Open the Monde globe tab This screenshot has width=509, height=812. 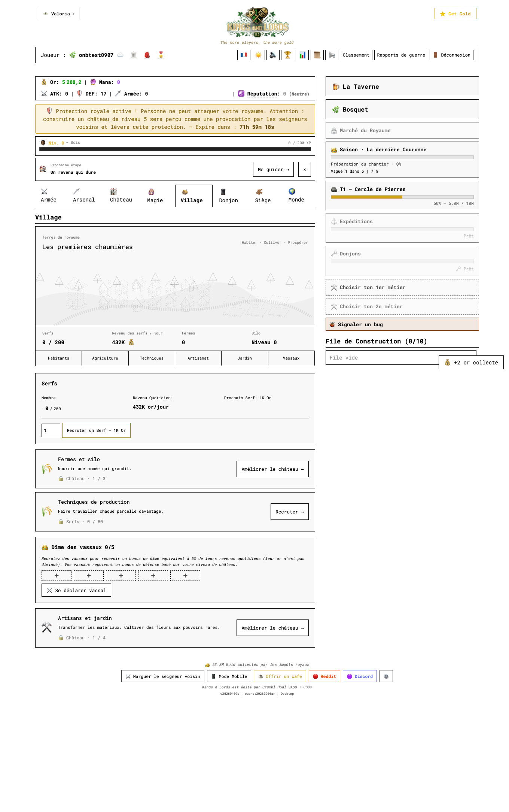(x=296, y=196)
